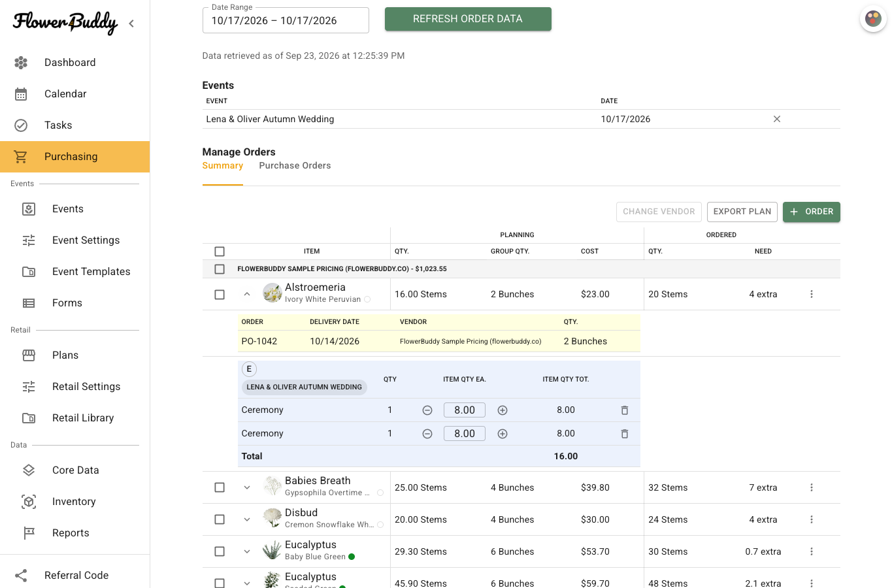This screenshot has height=588, width=892.
Task: Click the Events sidebar icon
Action: (29, 209)
